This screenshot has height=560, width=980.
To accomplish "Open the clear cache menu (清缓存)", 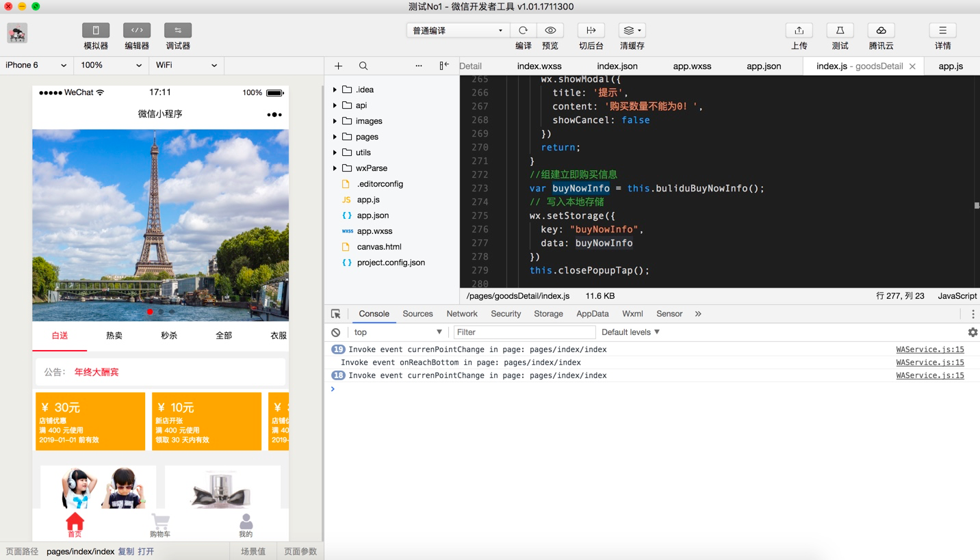I will coord(632,31).
